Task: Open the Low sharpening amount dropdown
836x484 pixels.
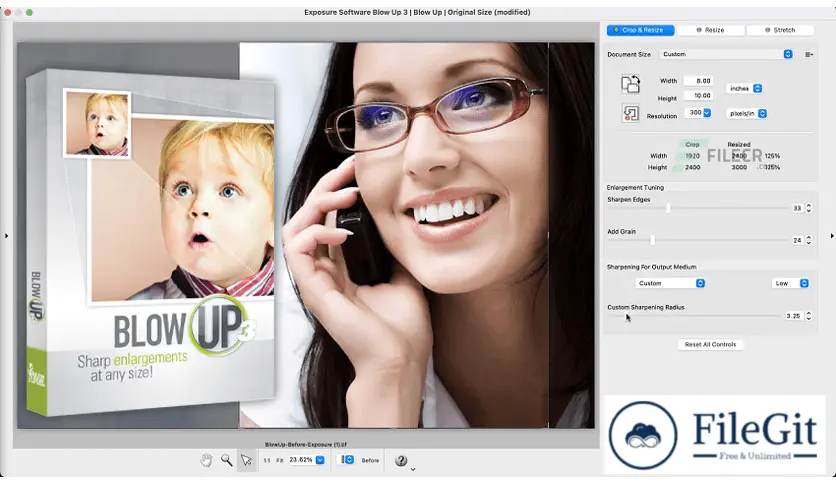Action: pyautogui.click(x=790, y=283)
